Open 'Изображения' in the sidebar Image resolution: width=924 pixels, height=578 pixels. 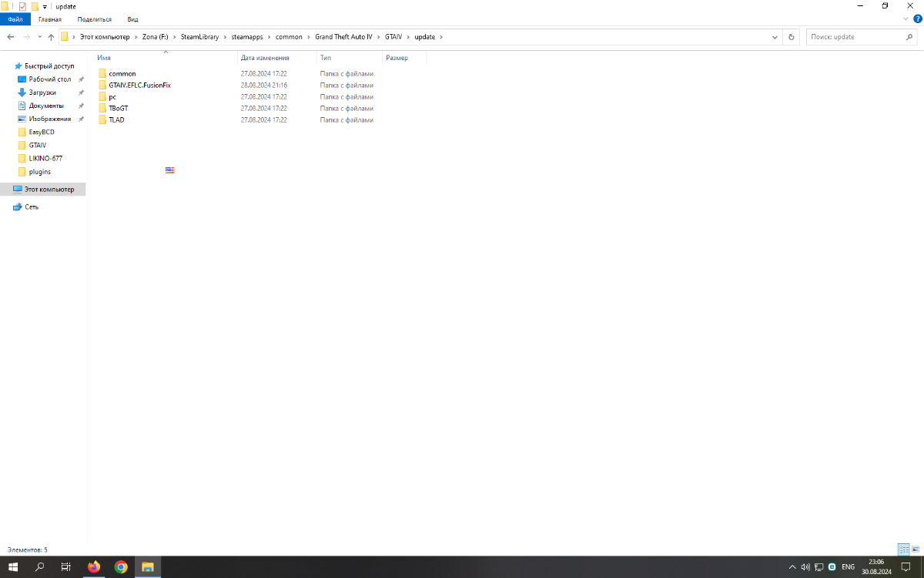click(x=50, y=119)
